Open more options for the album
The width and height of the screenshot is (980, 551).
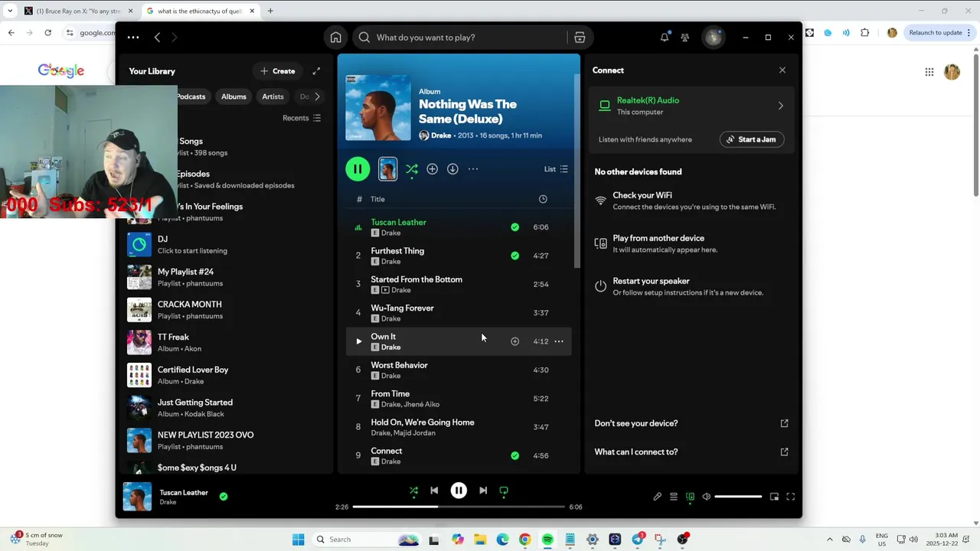pos(473,169)
